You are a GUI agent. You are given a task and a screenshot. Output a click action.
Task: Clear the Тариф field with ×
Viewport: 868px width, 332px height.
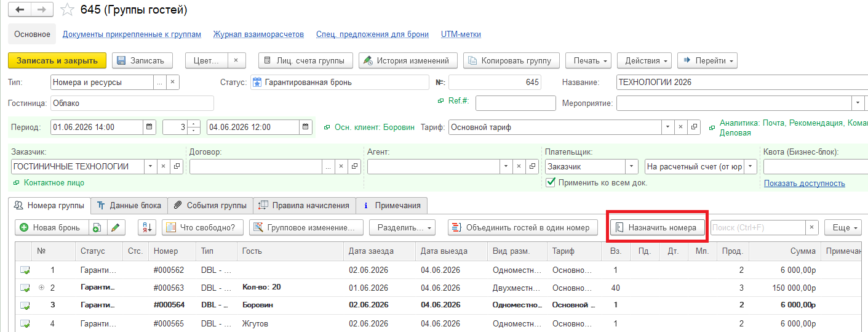(x=681, y=128)
